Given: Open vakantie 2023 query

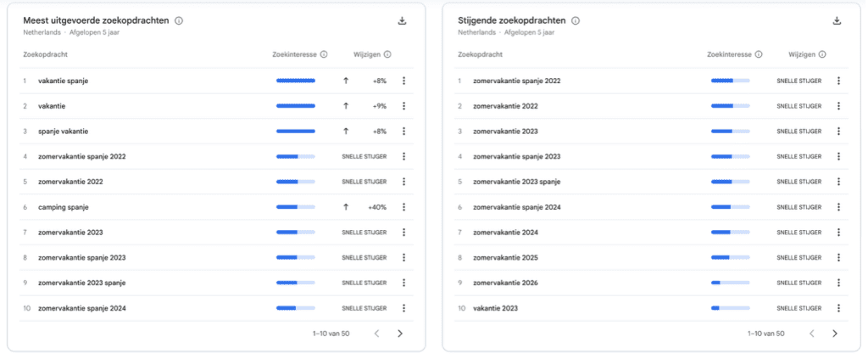Looking at the screenshot, I should coord(495,308).
